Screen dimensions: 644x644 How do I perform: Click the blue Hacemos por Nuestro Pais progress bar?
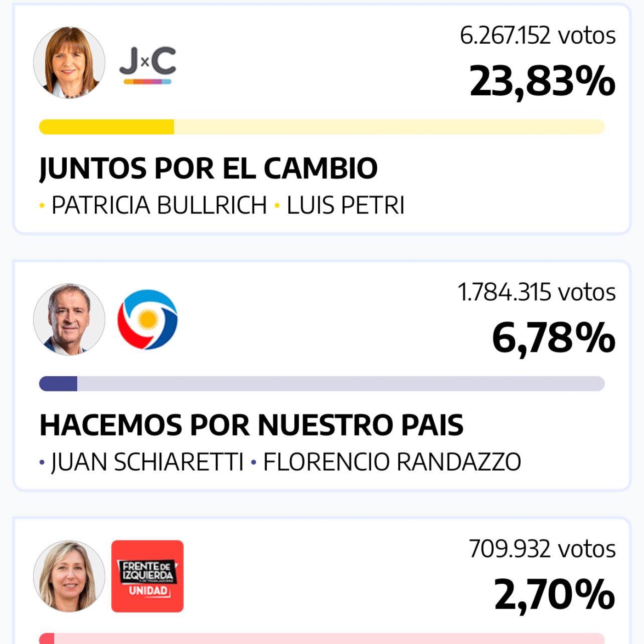point(322,384)
